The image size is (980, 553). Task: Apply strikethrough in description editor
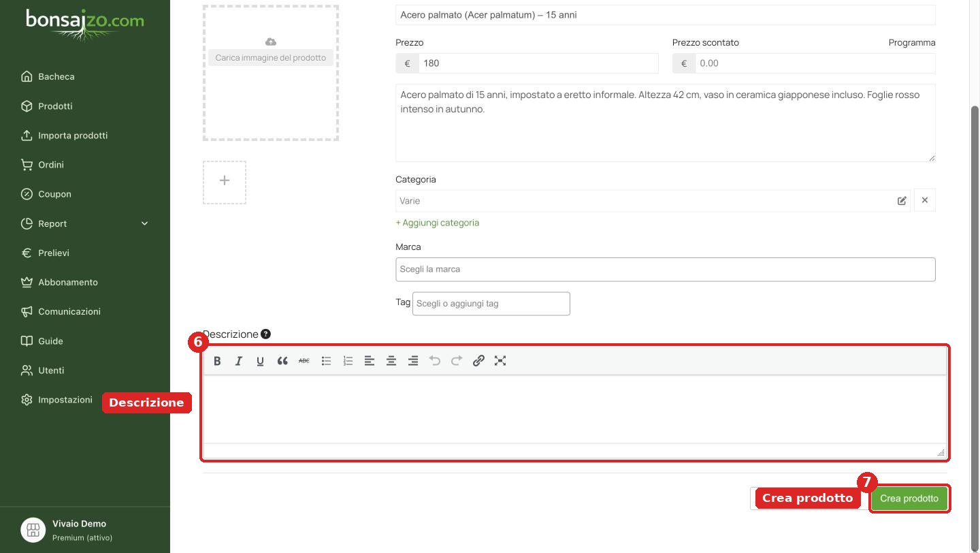[304, 361]
